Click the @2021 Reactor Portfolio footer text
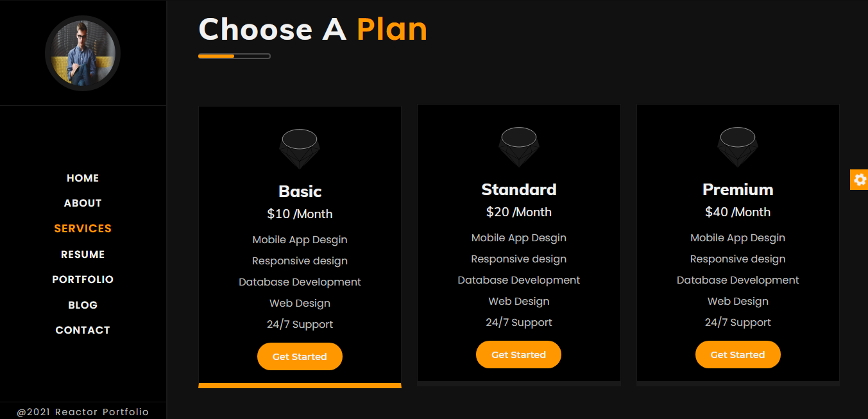 tap(83, 412)
